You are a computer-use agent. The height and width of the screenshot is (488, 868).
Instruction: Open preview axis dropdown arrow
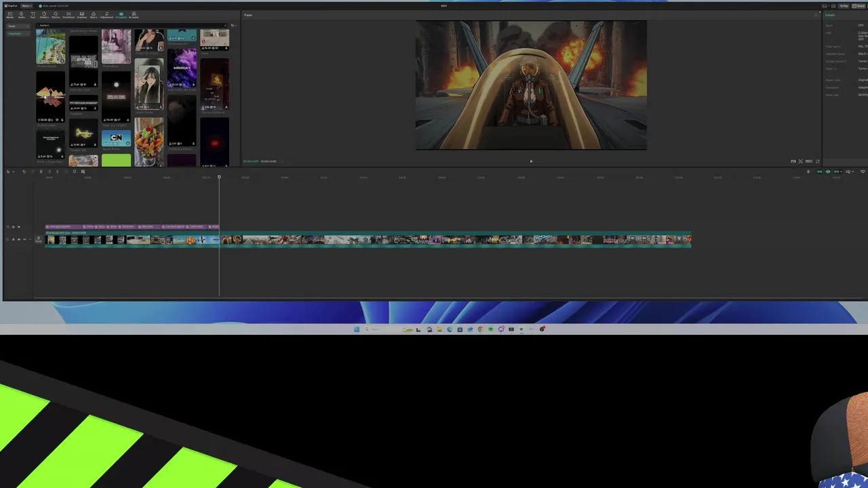[852, 171]
